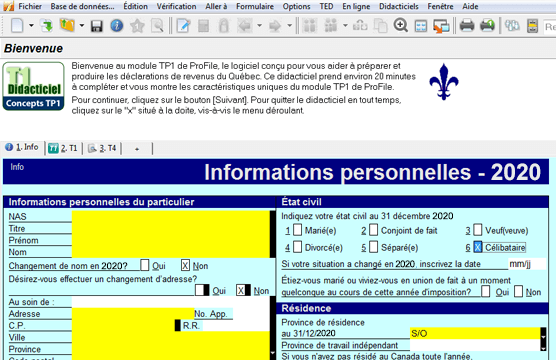Image resolution: width=556 pixels, height=360 pixels.
Task: Click the green arrow import file icon
Action: point(46,26)
